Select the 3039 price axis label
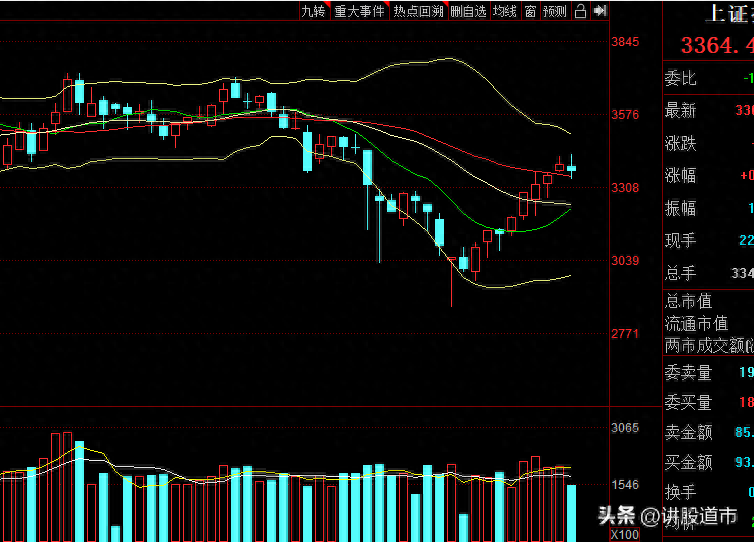The image size is (754, 542). point(625,261)
